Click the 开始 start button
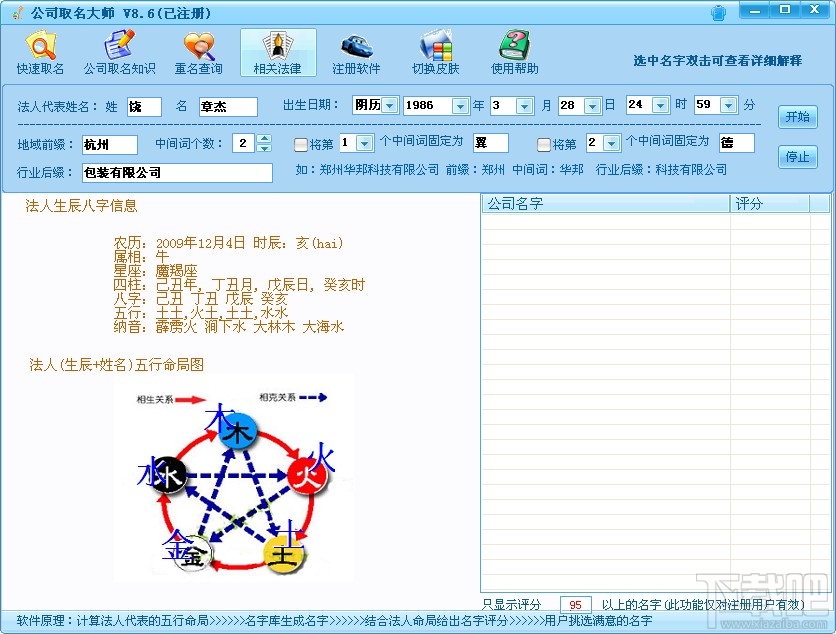 click(x=798, y=117)
